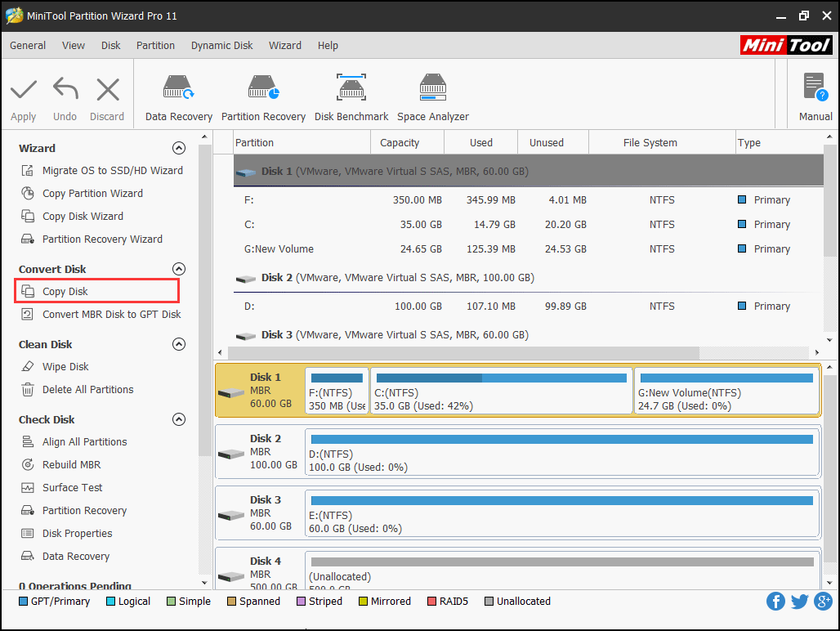Open the Help menu
840x631 pixels.
(328, 46)
